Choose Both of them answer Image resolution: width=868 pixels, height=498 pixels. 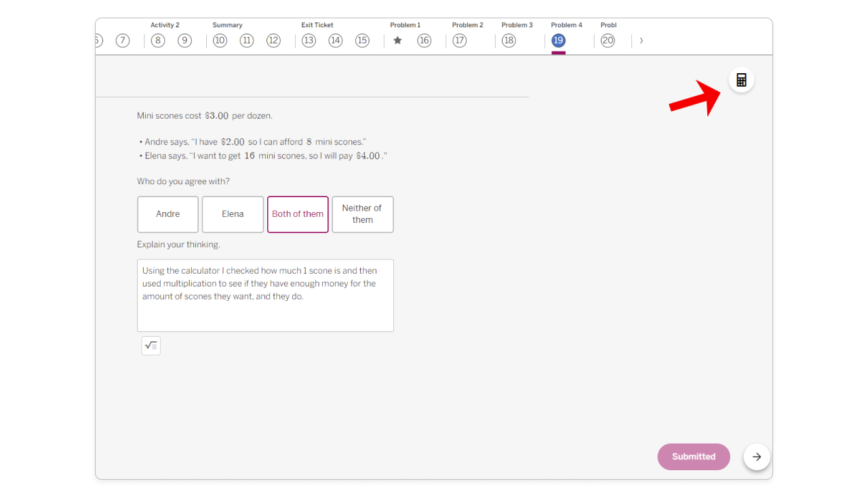point(298,214)
